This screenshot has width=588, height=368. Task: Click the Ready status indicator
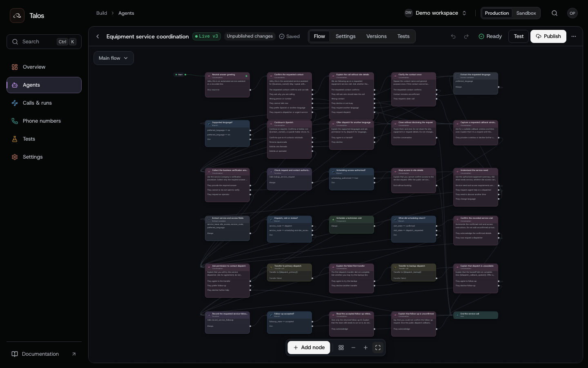(x=490, y=36)
